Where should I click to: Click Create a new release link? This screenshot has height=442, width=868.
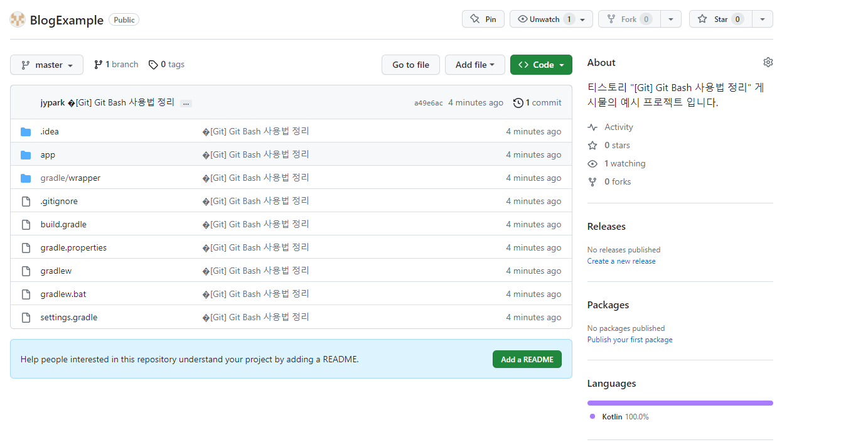tap(621, 261)
